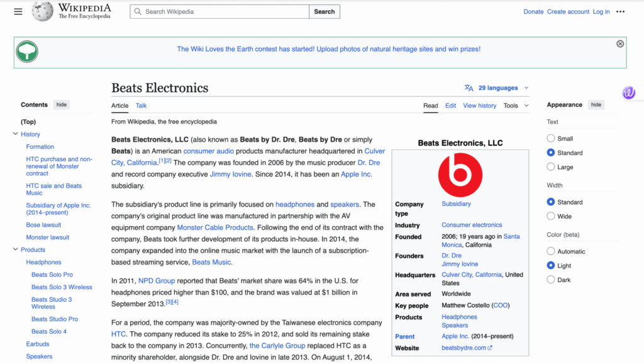Screen dimensions: 644x364
Task: Jump to HTC sale and Beats Music section
Action: (54, 189)
